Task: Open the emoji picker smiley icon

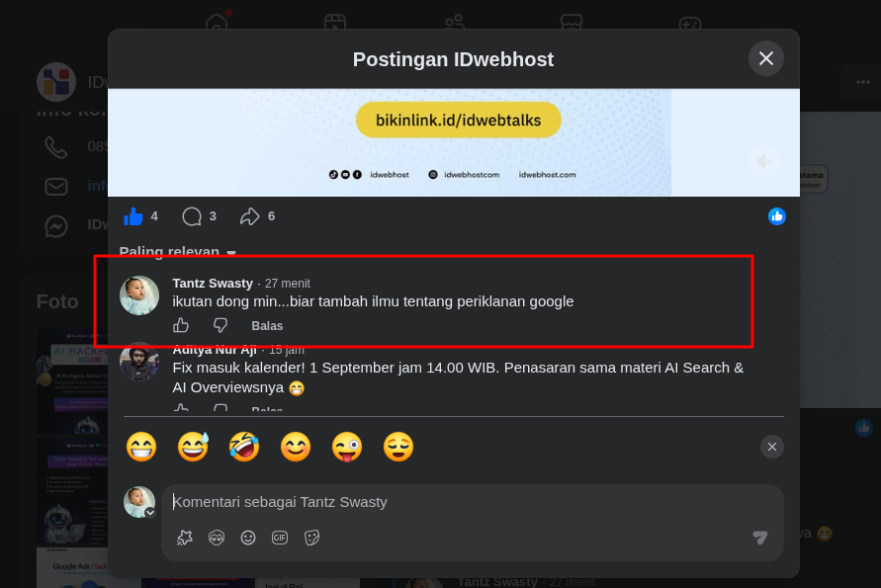Action: (248, 538)
